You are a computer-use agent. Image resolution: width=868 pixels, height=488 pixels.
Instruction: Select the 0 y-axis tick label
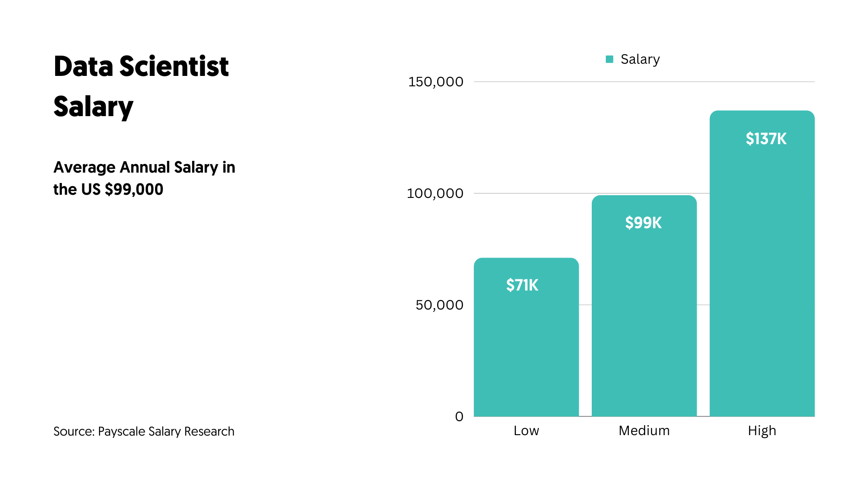[x=459, y=417]
